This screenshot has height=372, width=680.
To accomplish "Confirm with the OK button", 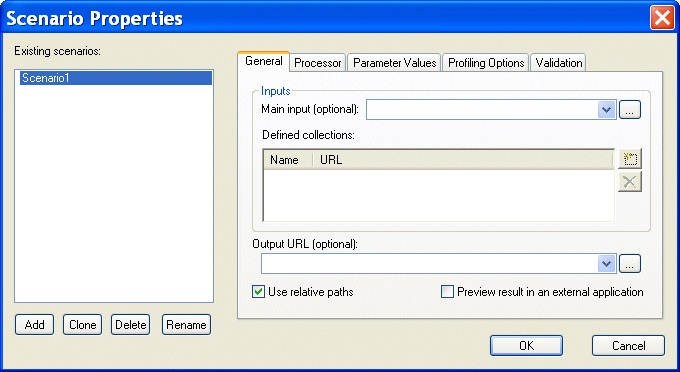I will [x=526, y=346].
